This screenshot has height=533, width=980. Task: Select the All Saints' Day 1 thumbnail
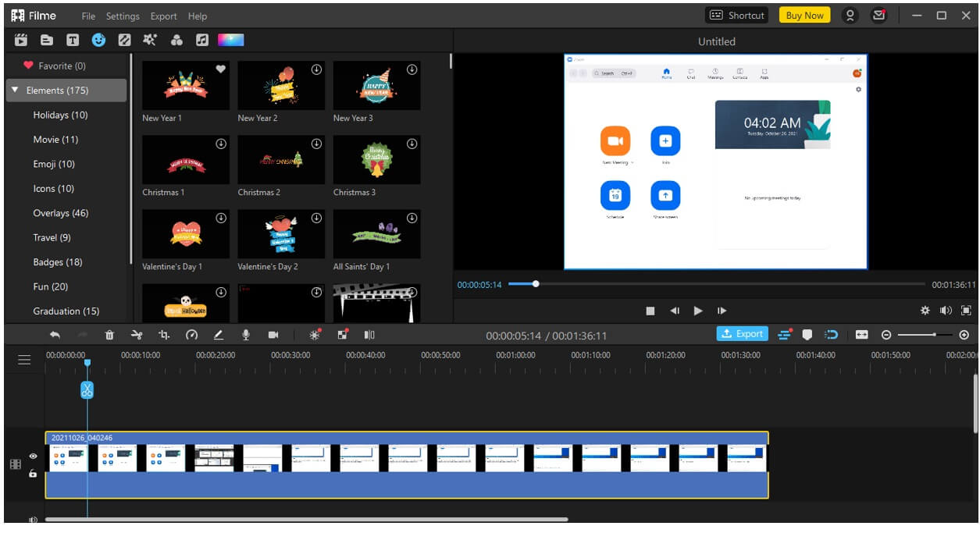tap(376, 233)
